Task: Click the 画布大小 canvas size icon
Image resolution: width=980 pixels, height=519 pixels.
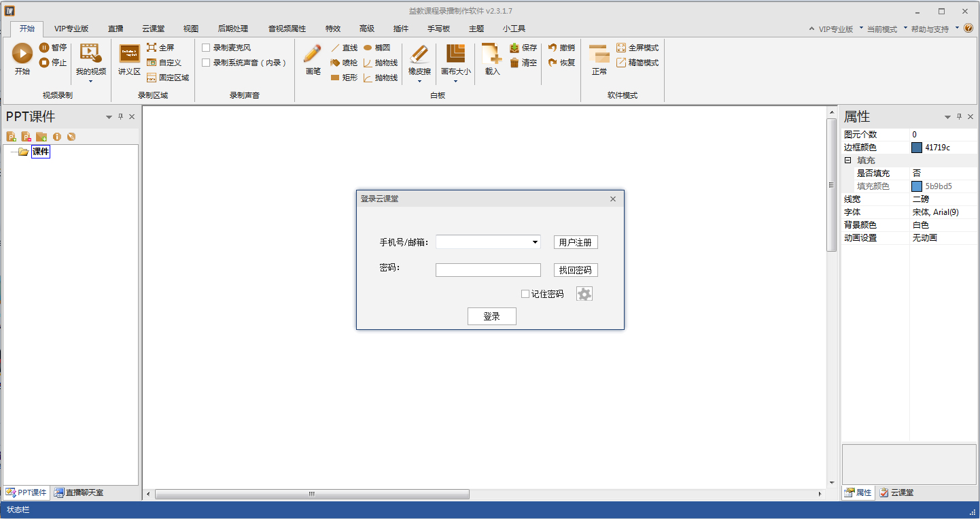Action: tap(455, 54)
